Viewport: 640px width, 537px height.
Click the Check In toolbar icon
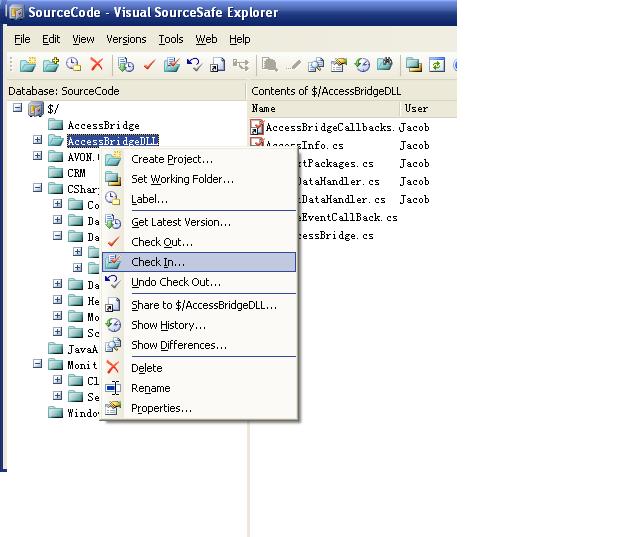pos(172,64)
